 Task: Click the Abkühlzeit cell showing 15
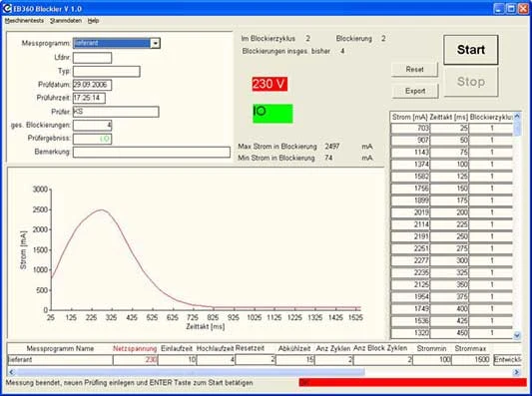tap(295, 360)
